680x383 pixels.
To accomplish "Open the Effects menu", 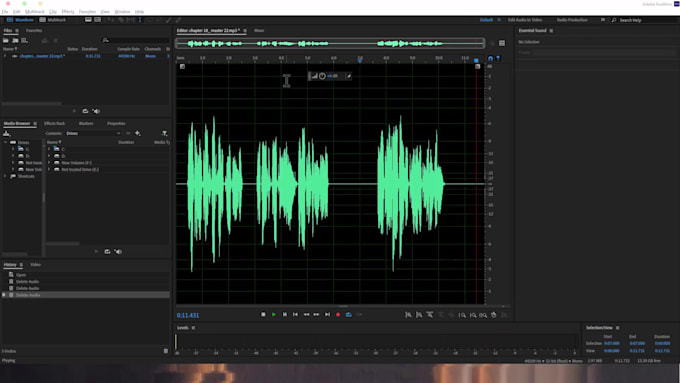I will coord(68,12).
